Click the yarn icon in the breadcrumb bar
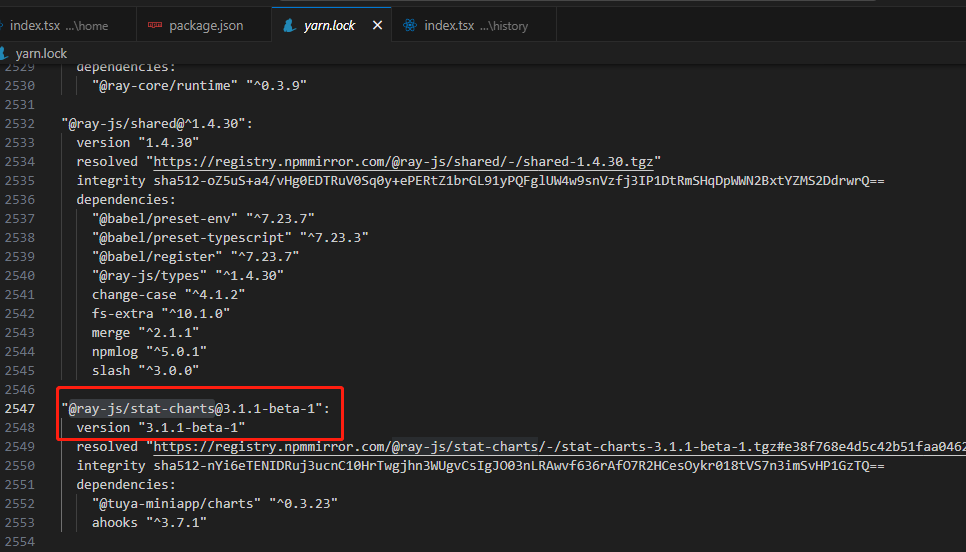Image resolution: width=966 pixels, height=552 pixels. tap(5, 53)
